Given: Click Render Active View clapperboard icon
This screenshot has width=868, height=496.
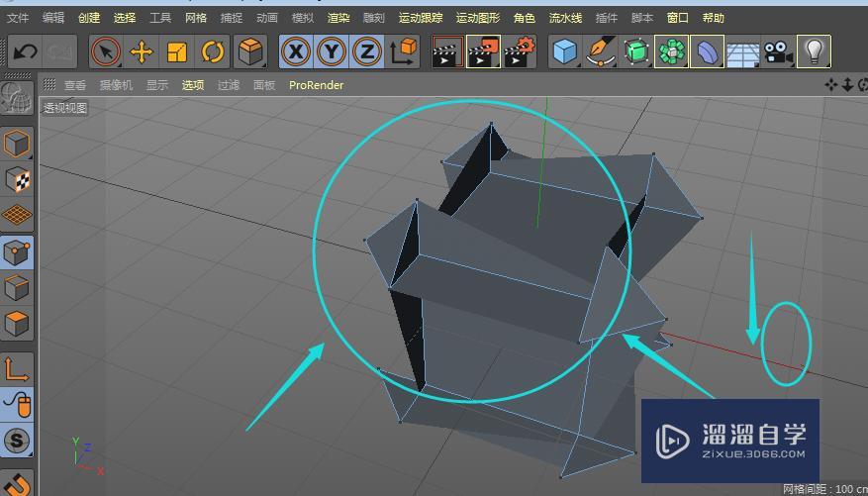Looking at the screenshot, I should click(x=447, y=52).
